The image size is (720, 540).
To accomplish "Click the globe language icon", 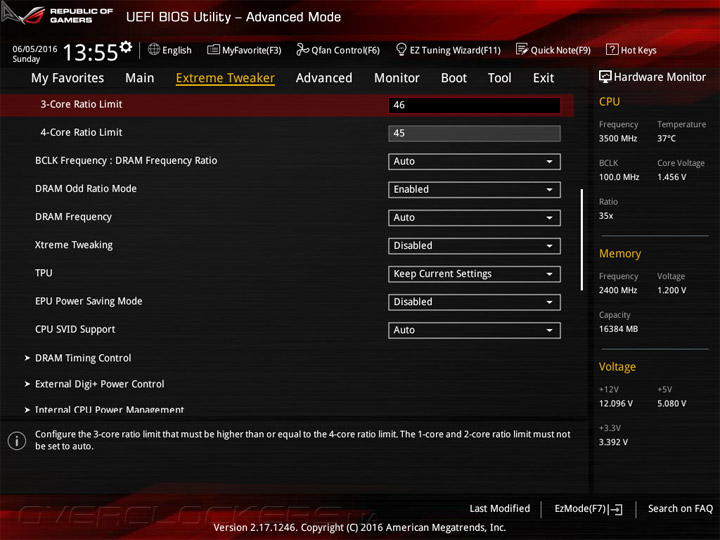I will coord(154,49).
